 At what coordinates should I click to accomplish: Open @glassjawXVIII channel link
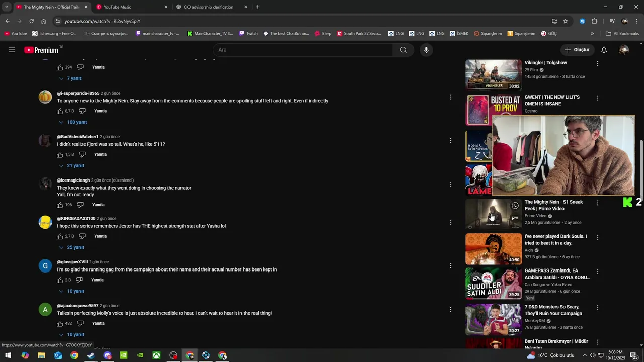pos(72,262)
